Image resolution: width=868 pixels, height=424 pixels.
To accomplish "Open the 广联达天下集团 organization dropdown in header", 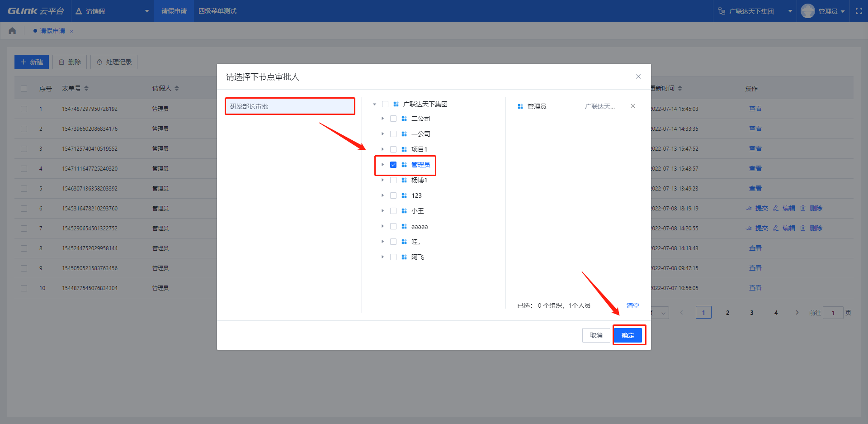I will 790,11.
